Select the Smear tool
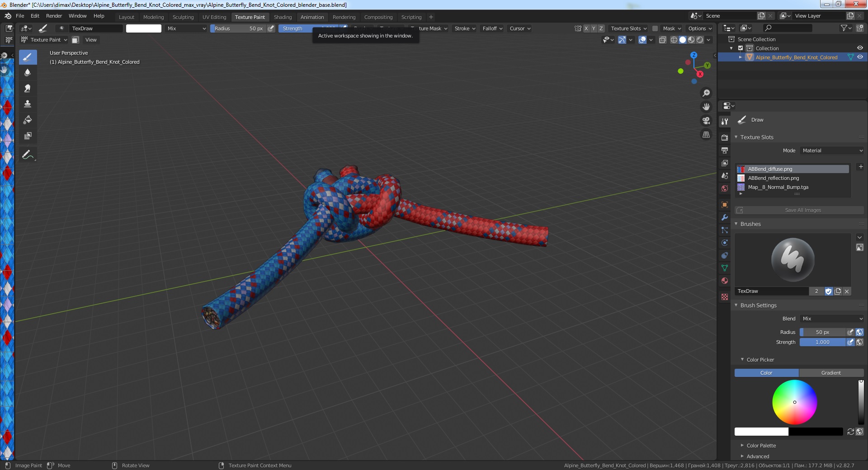Viewport: 868px width, 470px height. pos(28,89)
